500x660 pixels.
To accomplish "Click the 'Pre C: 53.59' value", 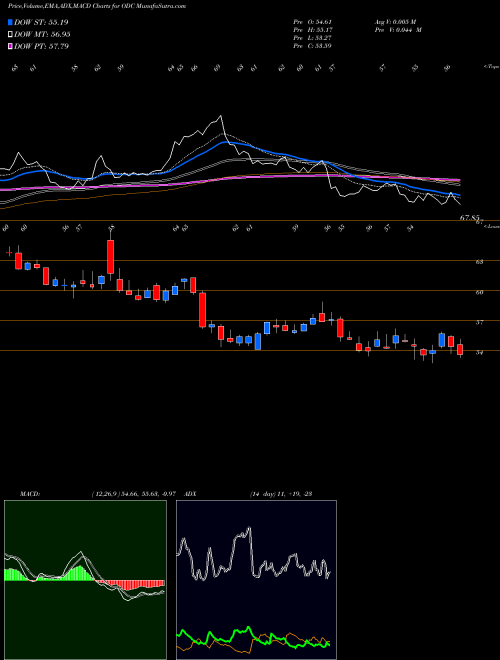I will [313, 46].
